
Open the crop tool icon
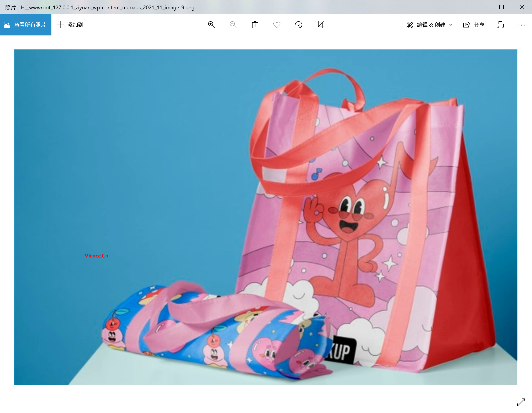pos(320,25)
